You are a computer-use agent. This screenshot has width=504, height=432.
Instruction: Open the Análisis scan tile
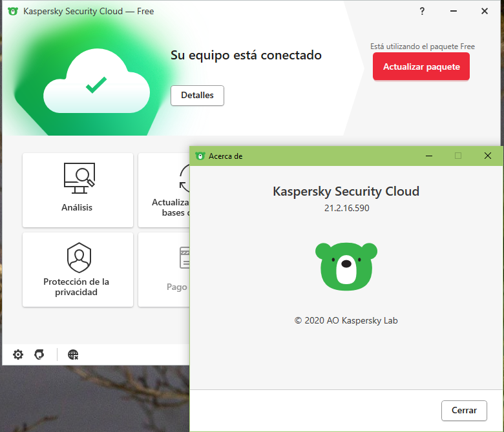click(78, 190)
